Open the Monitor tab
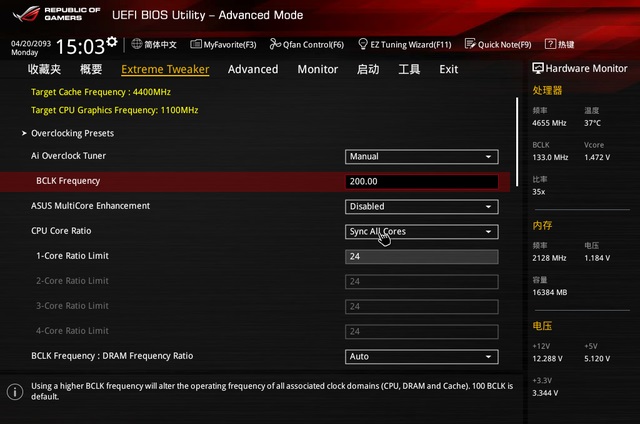640x424 pixels. 318,69
